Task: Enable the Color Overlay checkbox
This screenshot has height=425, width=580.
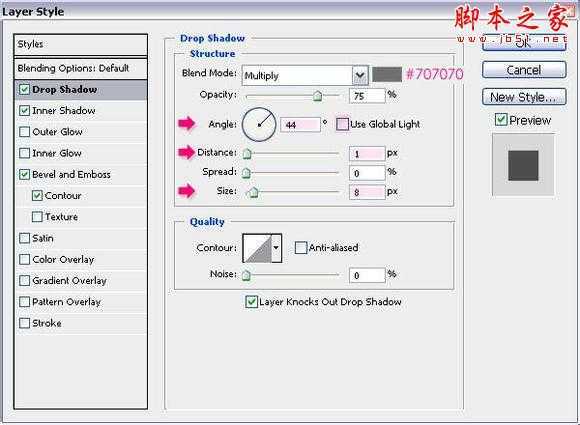Action: click(24, 260)
